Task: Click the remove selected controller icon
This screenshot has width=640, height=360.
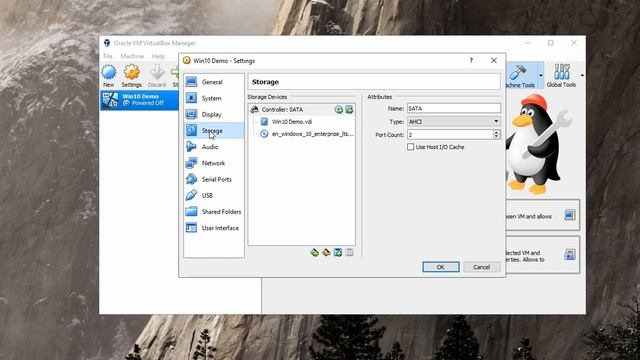Action: tap(326, 252)
